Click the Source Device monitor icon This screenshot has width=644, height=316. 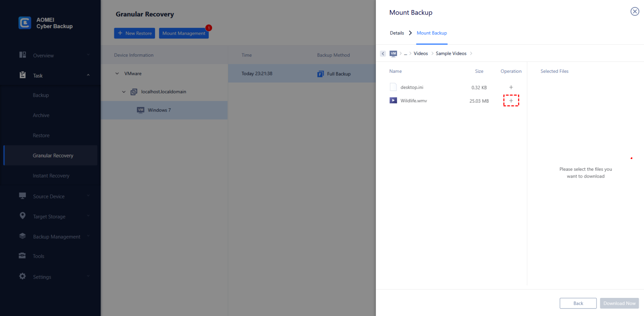[x=23, y=196]
